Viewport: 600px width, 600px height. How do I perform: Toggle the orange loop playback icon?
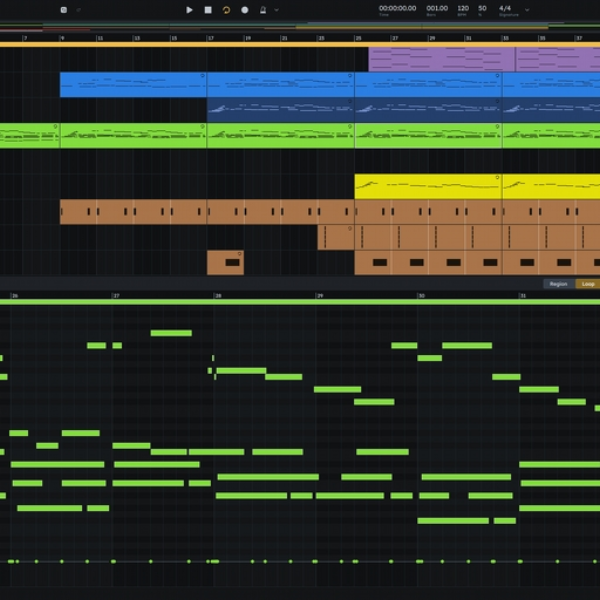[226, 10]
